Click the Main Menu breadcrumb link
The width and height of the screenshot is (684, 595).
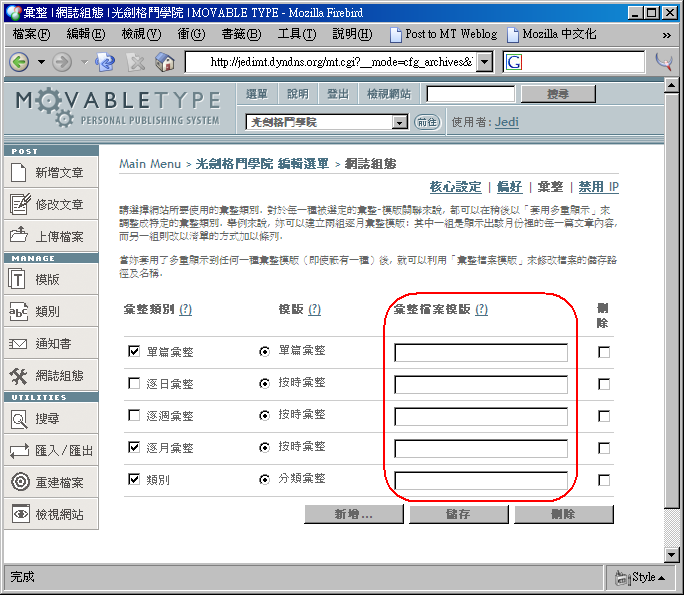click(150, 164)
